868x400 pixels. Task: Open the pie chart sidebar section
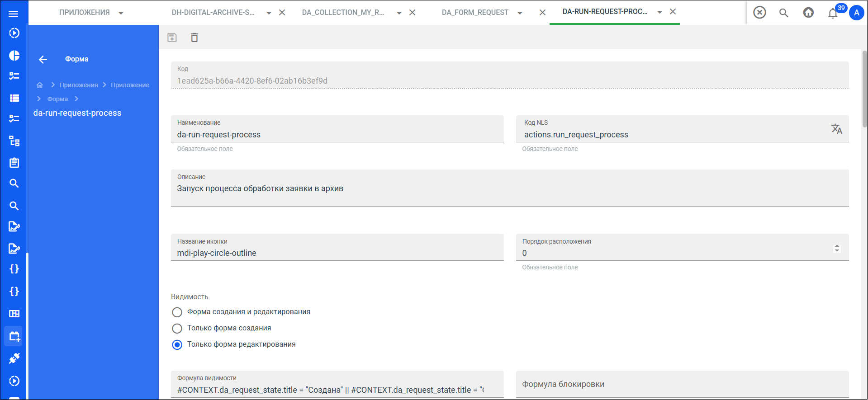pos(14,55)
